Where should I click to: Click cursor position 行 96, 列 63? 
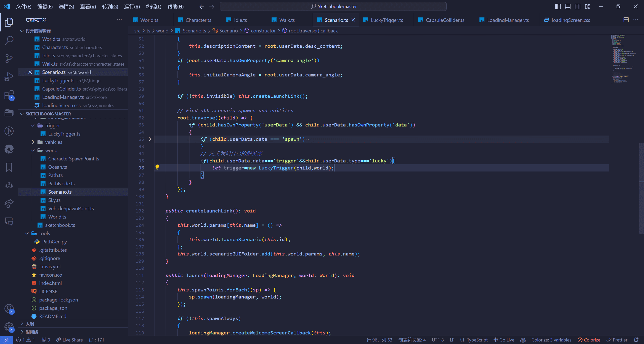click(379, 340)
